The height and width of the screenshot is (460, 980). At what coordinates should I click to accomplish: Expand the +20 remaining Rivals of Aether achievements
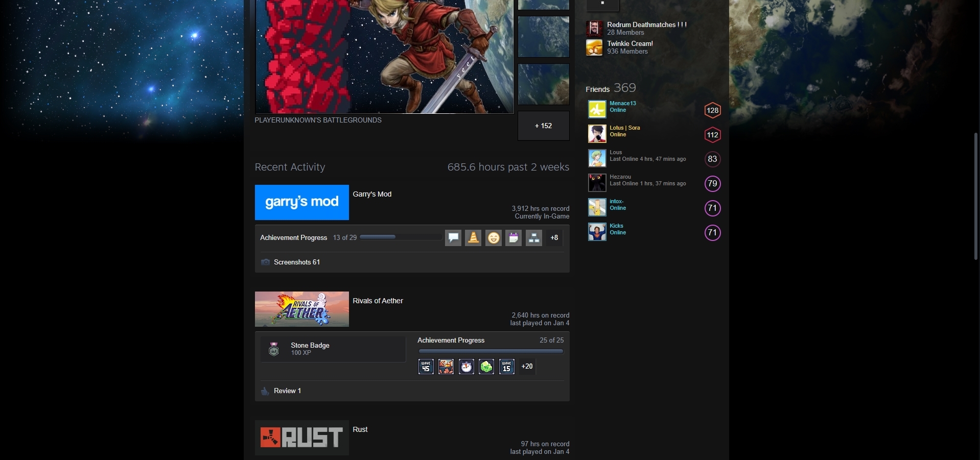point(526,367)
